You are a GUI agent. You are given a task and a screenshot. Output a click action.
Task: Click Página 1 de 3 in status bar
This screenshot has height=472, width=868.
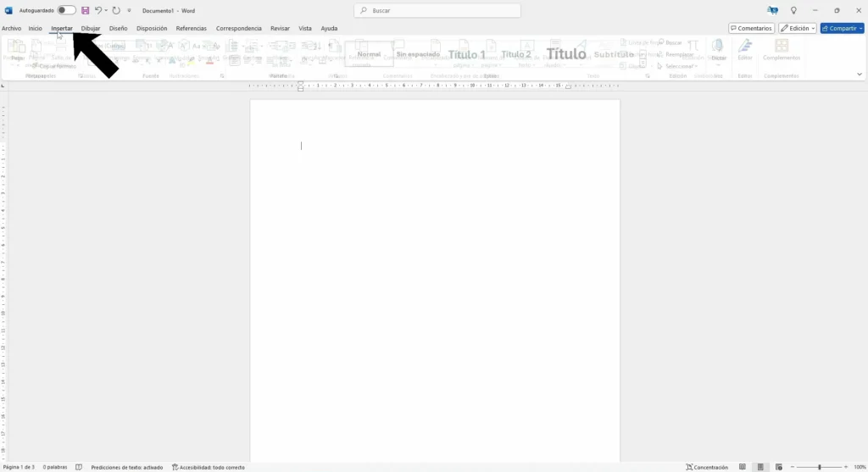(19, 467)
